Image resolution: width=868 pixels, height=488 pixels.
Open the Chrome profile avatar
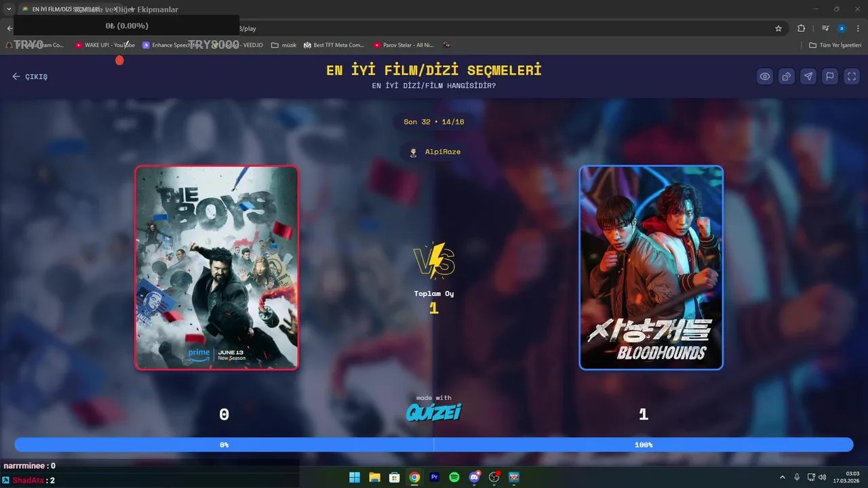click(842, 28)
